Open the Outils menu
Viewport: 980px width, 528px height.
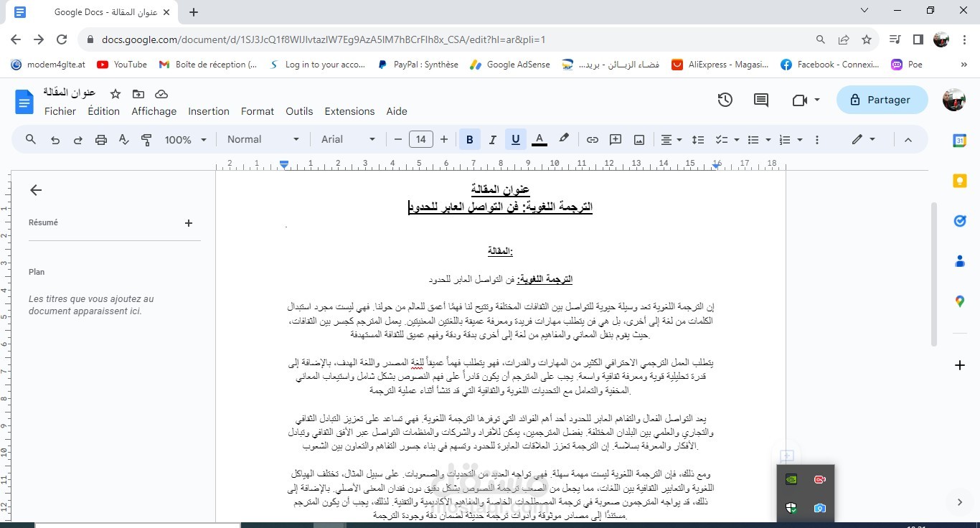click(x=299, y=111)
